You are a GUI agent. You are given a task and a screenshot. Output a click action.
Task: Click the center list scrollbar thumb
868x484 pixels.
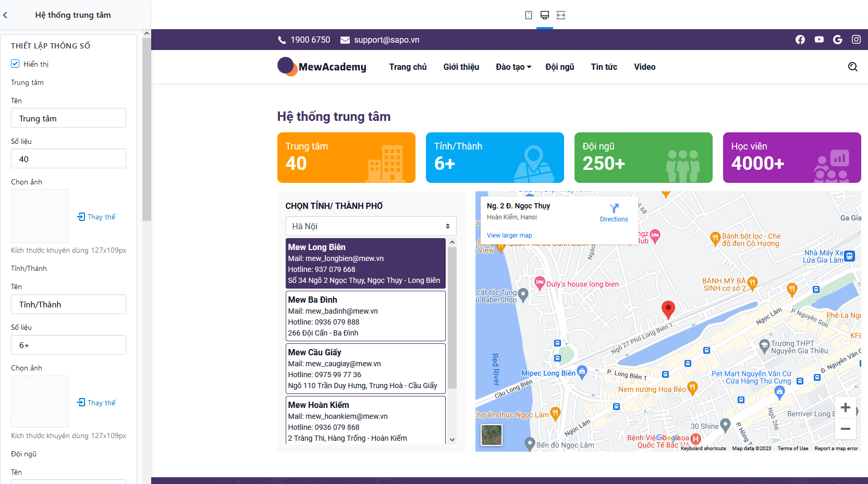[x=452, y=318]
